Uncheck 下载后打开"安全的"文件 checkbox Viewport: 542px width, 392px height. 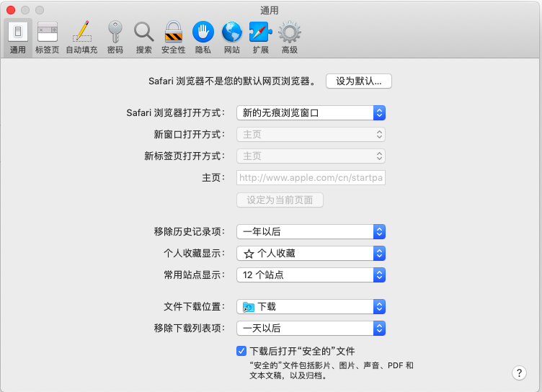[241, 352]
